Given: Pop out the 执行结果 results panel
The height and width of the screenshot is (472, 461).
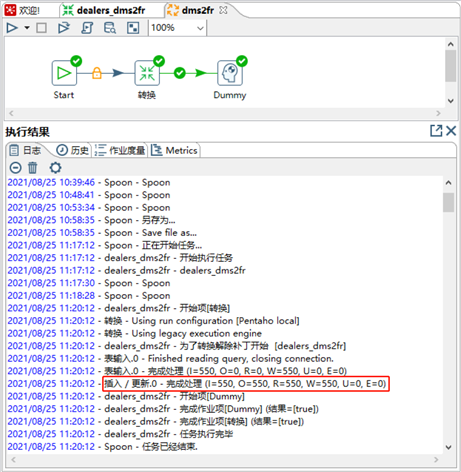Looking at the screenshot, I should pyautogui.click(x=436, y=131).
